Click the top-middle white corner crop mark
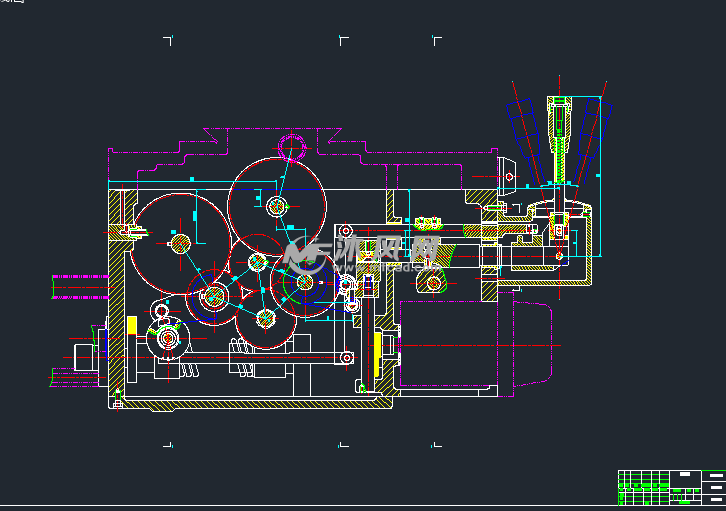726x511 pixels. point(343,41)
